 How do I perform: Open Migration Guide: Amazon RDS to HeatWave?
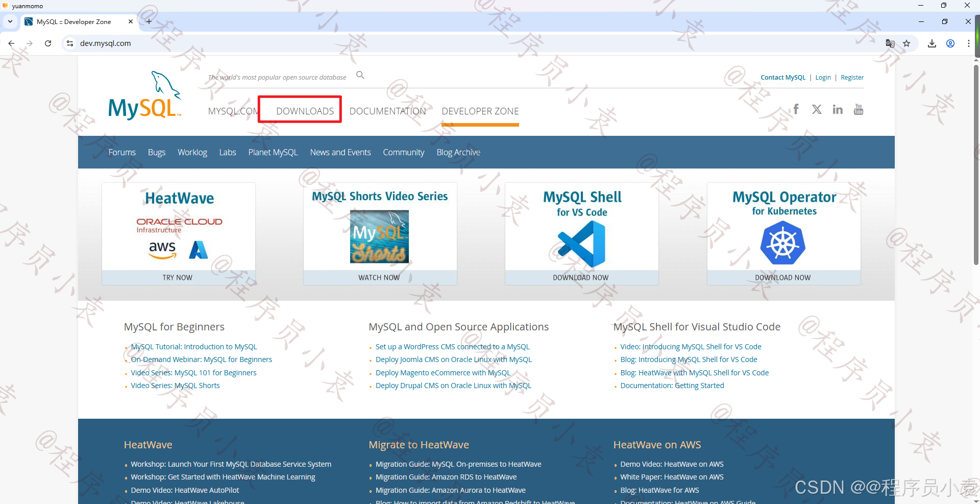point(446,477)
